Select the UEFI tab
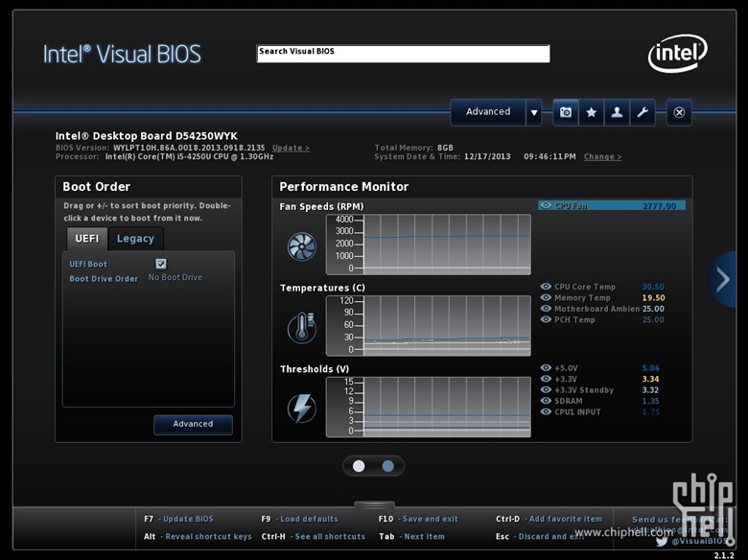Viewport: 748px width, 560px height. (87, 239)
